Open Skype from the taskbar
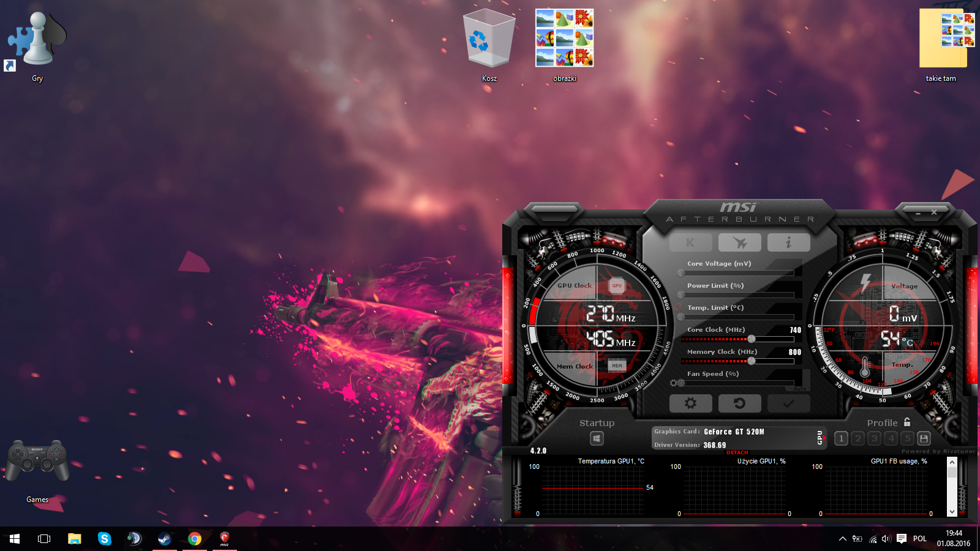Screen dimensions: 980x551 pos(105,539)
